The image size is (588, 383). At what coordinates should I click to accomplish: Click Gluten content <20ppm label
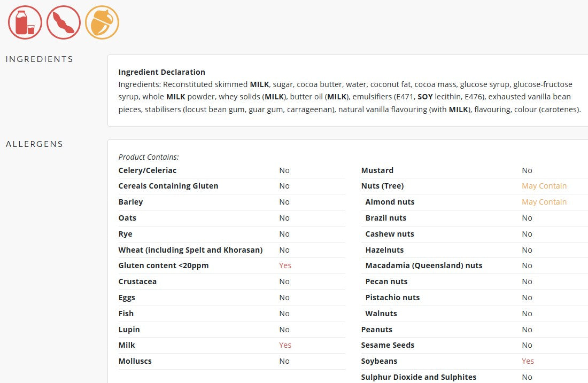click(164, 265)
